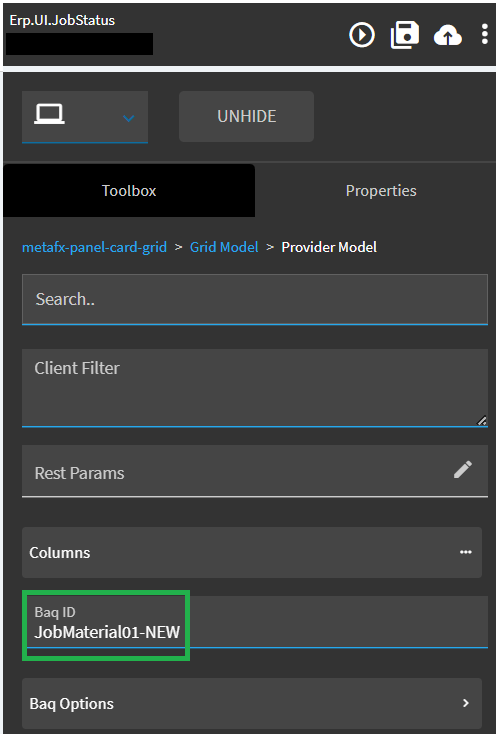Open the Columns row
This screenshot has height=734, width=498.
[x=252, y=552]
